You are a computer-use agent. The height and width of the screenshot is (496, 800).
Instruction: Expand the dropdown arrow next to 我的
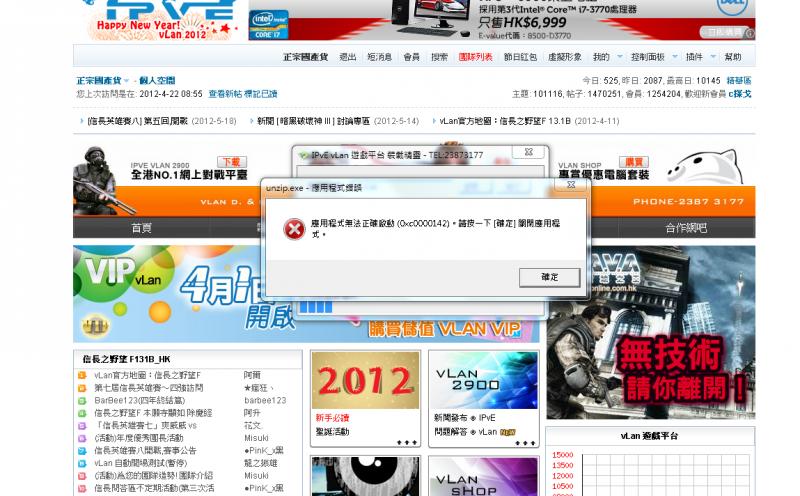click(620, 57)
